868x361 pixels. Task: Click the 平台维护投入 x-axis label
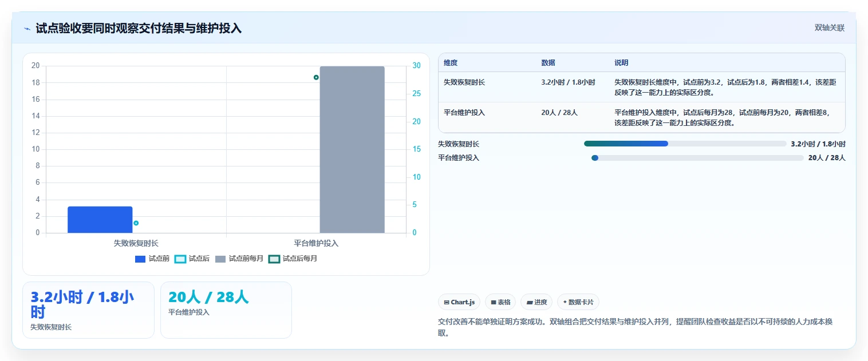[x=316, y=243]
